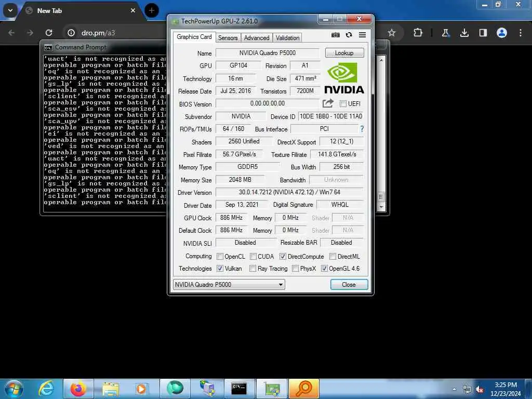The height and width of the screenshot is (399, 532).
Task: Toggle the UEFI checkbox
Action: click(343, 104)
